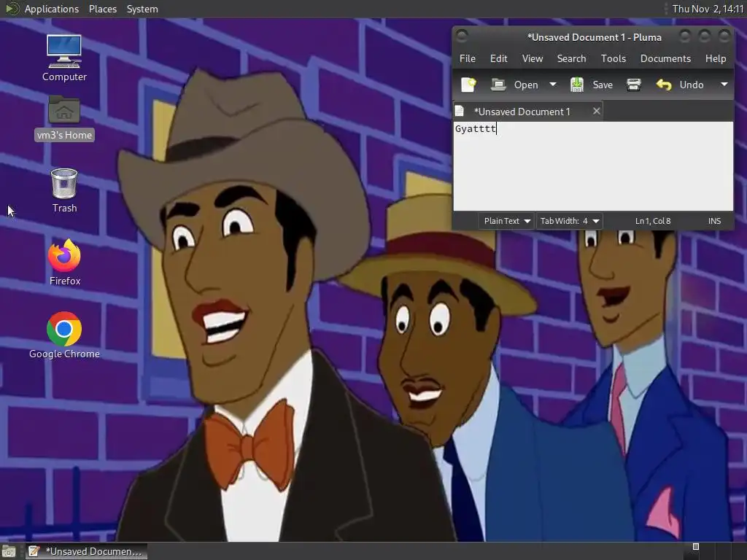Screen dimensions: 747x560
Task: Open the Pluma window menu button
Action: point(462,36)
